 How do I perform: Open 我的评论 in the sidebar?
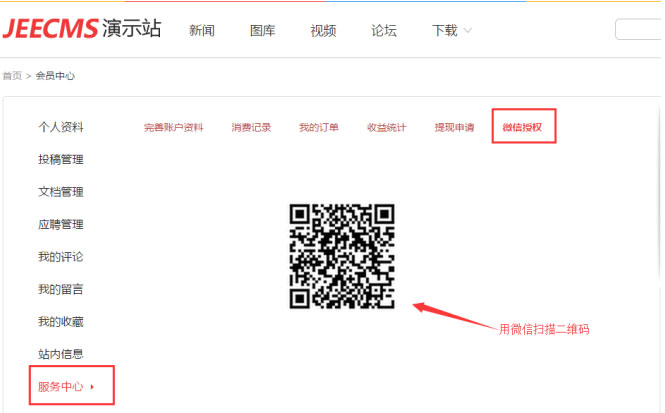tap(61, 257)
